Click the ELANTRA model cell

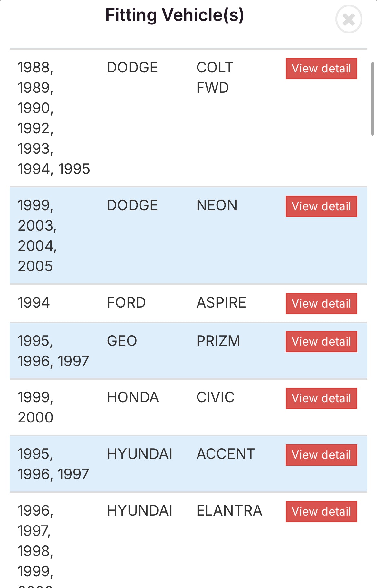point(229,511)
